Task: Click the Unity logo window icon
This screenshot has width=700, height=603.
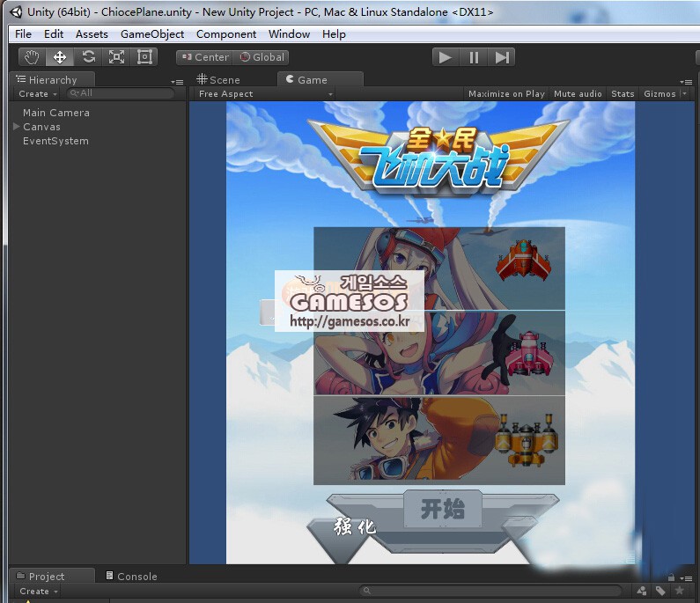Action: 16,12
